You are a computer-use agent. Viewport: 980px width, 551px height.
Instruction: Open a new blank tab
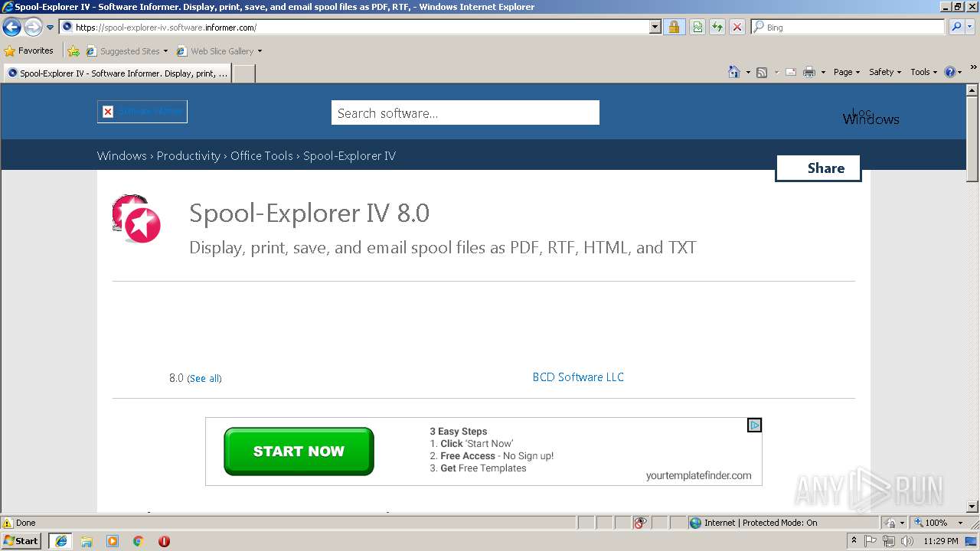(243, 73)
